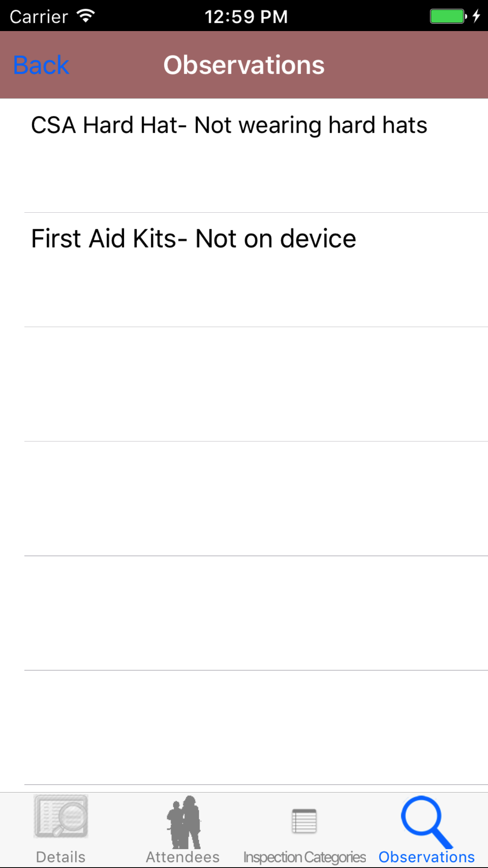
Task: Tap the last empty row above tab bar
Action: 255,727
